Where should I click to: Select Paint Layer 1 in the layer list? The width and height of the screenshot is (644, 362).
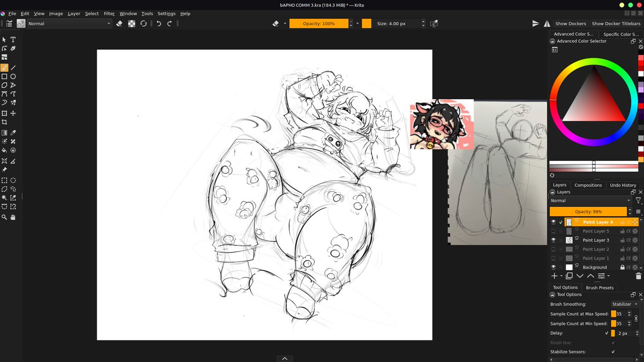596,258
